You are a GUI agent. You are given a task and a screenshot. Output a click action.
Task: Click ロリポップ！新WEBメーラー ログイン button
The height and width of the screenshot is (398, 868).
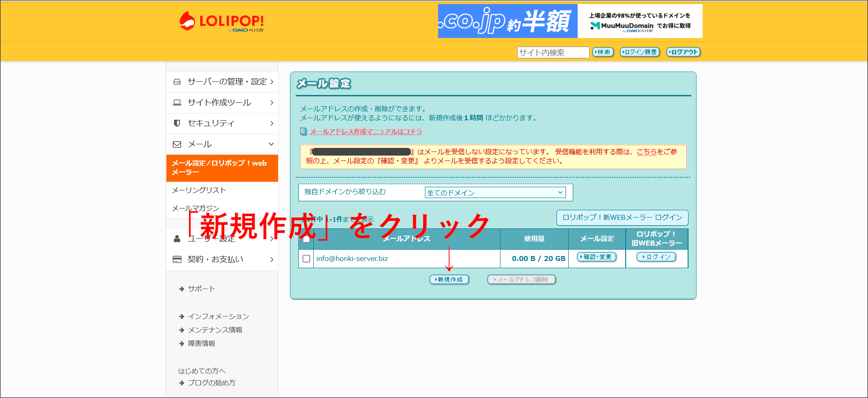(622, 218)
